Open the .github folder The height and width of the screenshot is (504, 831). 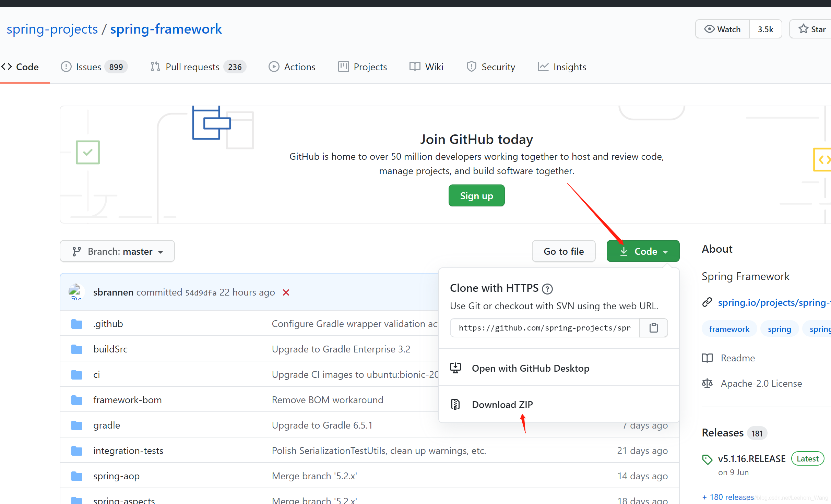[108, 324]
